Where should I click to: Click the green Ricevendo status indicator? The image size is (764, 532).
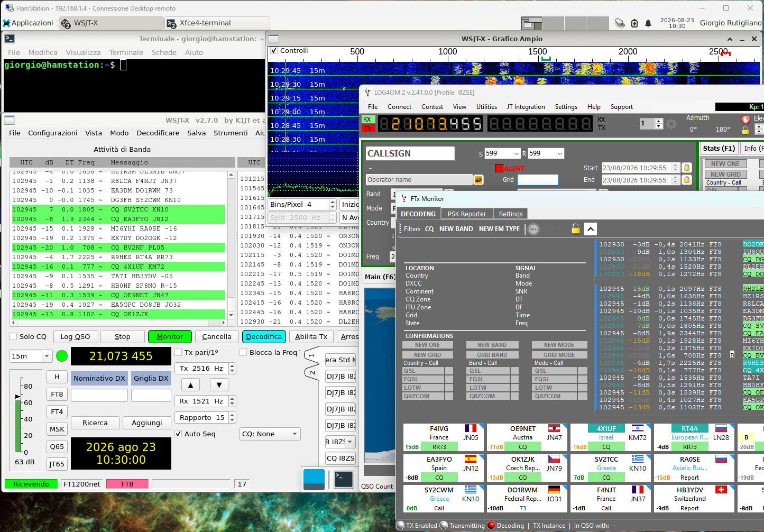click(x=31, y=484)
